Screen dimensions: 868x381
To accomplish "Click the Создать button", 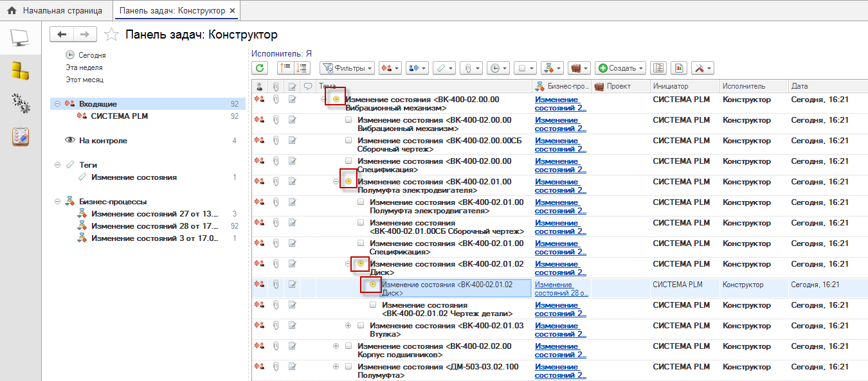I will (x=620, y=68).
